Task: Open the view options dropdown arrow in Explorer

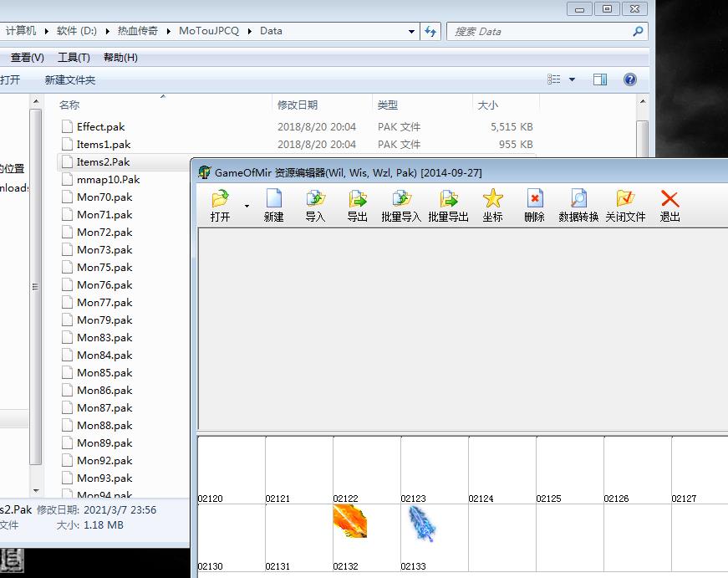Action: pyautogui.click(x=573, y=80)
